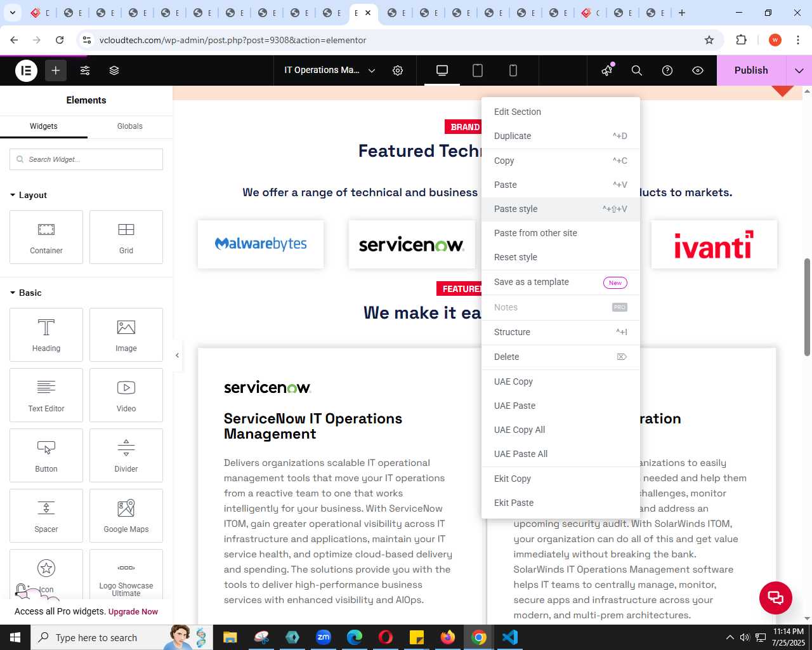This screenshot has height=650, width=812.
Task: Bookmark this page with star icon
Action: 709,40
